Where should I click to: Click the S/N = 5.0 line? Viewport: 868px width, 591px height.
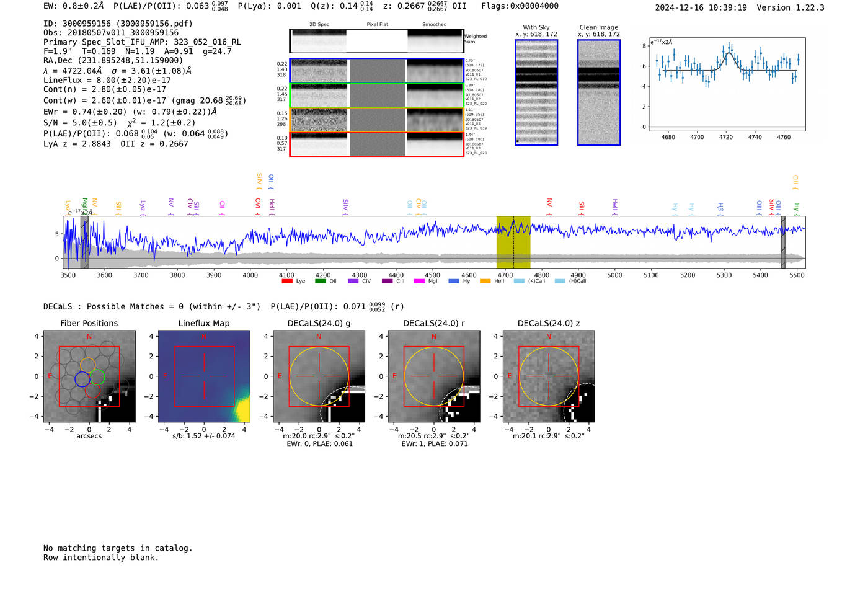pos(120,123)
